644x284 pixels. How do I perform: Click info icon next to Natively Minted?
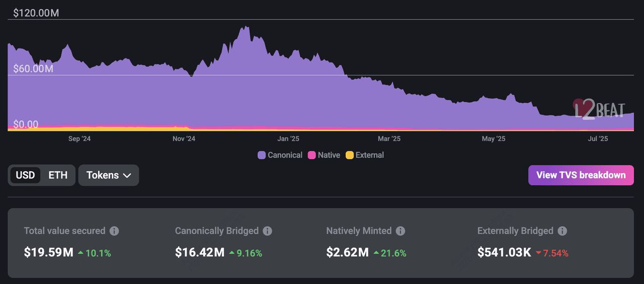point(400,231)
